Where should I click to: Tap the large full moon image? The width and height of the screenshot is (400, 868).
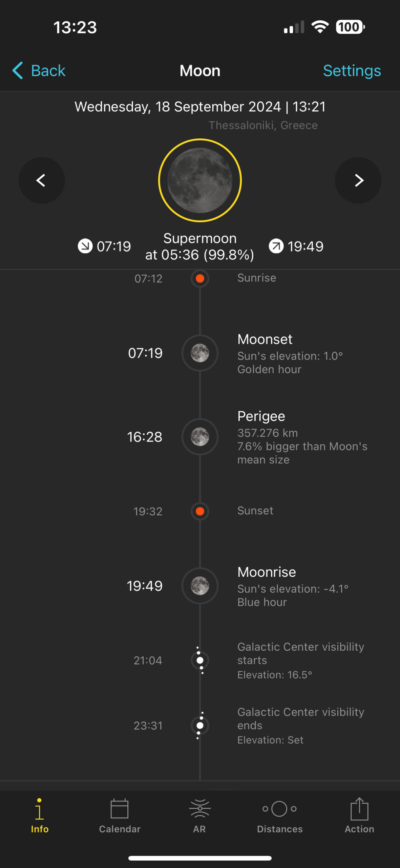click(200, 180)
